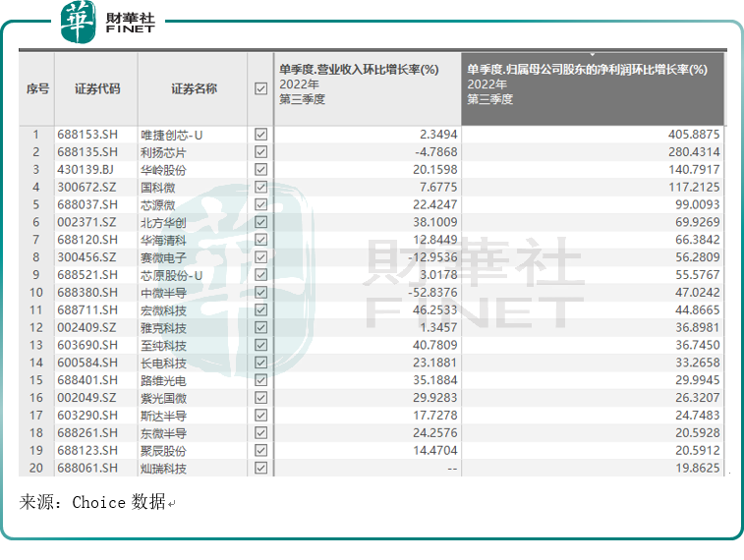Click the security name 紫光国微

163,398
